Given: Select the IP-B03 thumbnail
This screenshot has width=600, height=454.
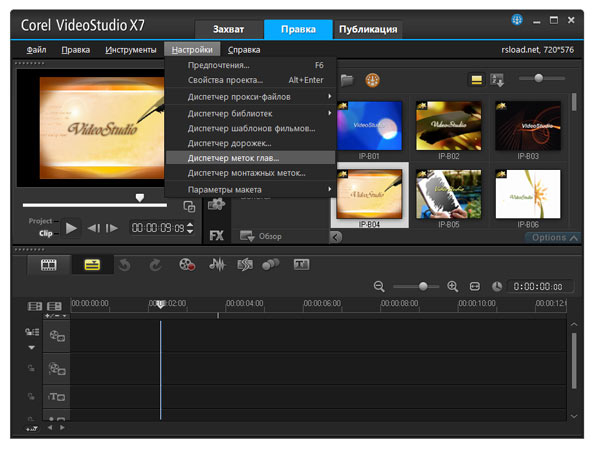Looking at the screenshot, I should 528,126.
